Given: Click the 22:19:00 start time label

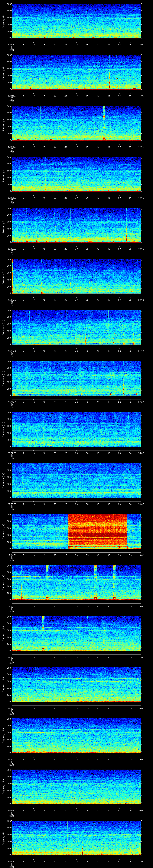Looking at the screenshot, I should click(x=12, y=300).
